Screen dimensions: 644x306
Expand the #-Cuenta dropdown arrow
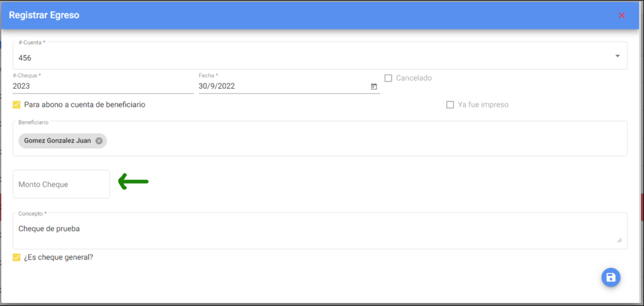618,56
